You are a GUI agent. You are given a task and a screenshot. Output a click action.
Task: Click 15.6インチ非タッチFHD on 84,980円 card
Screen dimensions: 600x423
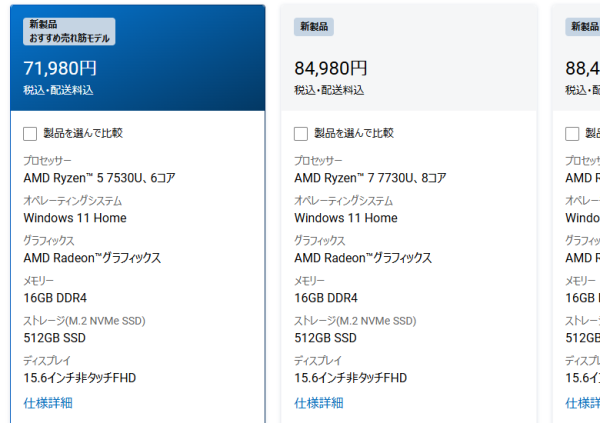point(351,378)
